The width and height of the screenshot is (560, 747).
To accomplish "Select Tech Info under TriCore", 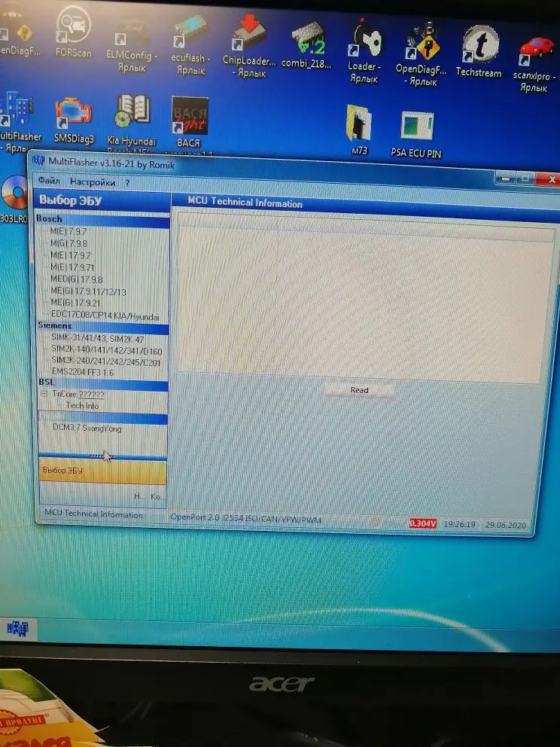I will [82, 405].
